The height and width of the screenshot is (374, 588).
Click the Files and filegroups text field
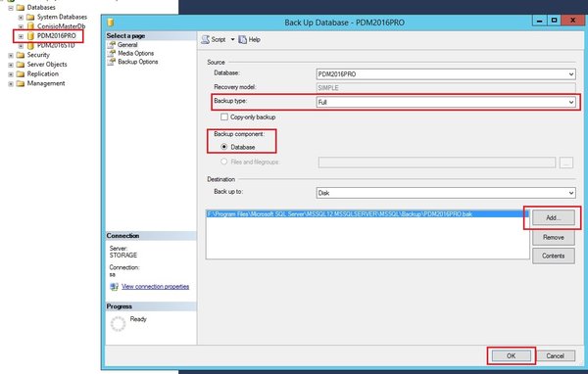tap(437, 163)
